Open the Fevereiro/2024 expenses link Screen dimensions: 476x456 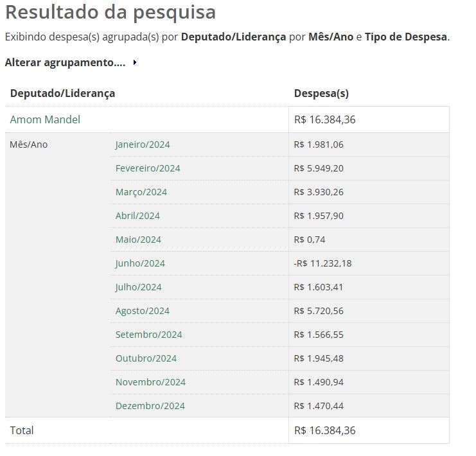(148, 168)
